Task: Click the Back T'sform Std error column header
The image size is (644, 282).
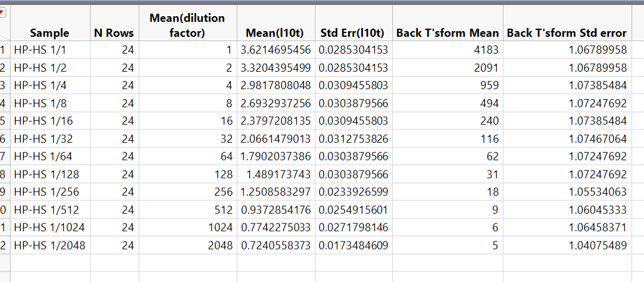Action: pyautogui.click(x=566, y=32)
